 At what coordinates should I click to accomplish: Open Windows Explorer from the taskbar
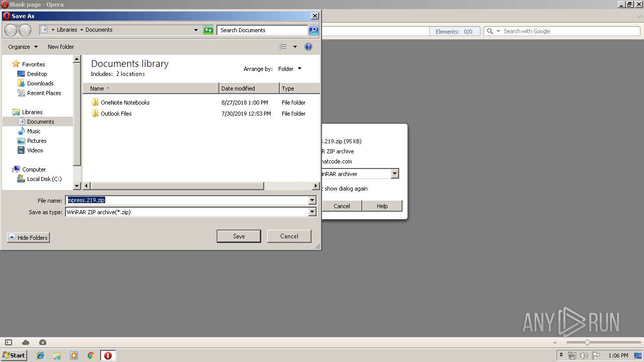tap(57, 355)
